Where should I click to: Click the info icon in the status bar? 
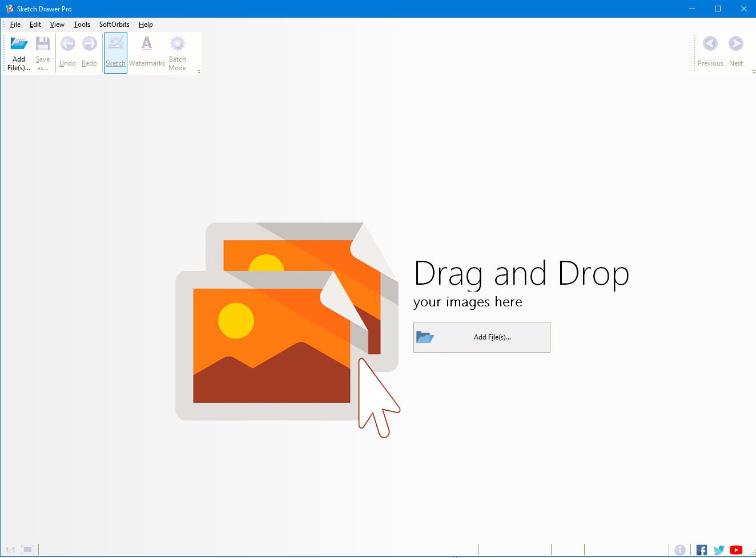pyautogui.click(x=681, y=549)
